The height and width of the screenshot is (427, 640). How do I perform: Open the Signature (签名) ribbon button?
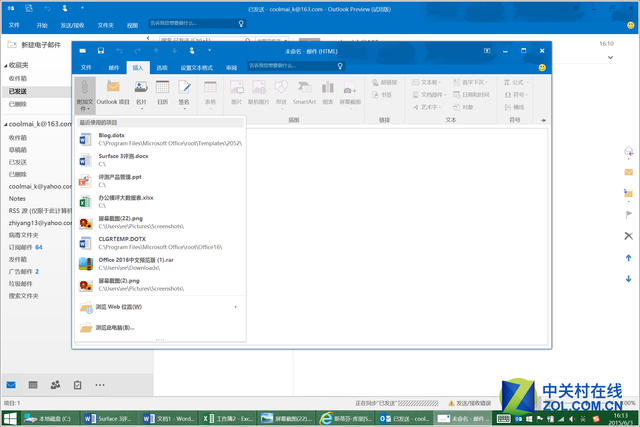184,94
